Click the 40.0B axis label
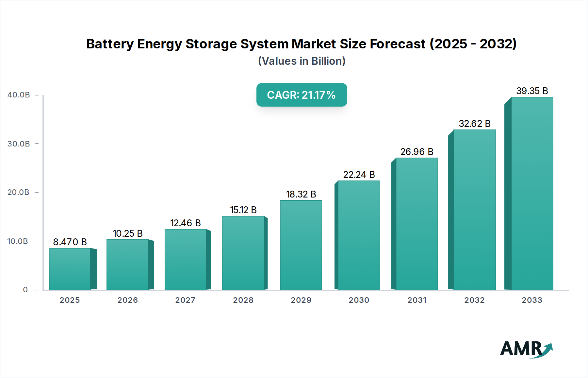Screen dimensions: 588x378 pyautogui.click(x=19, y=94)
